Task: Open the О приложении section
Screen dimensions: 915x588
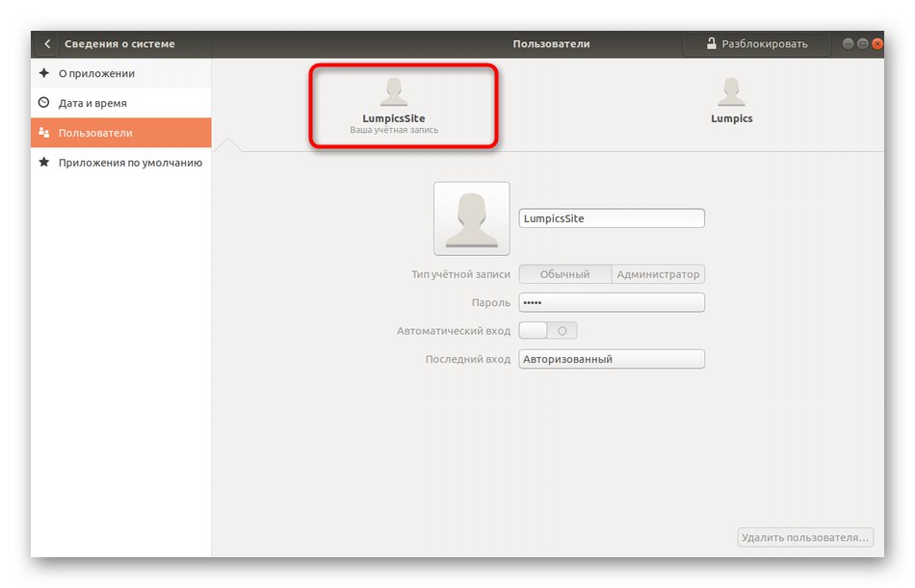Action: (x=121, y=73)
